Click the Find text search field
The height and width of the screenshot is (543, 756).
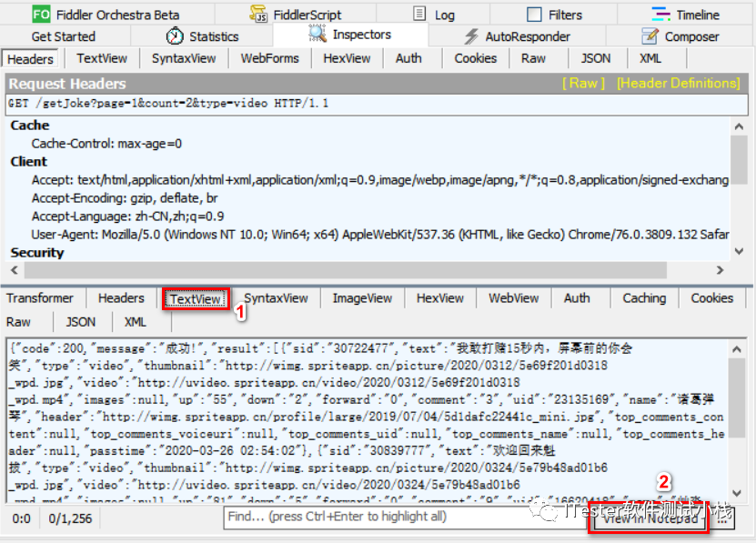[407, 518]
